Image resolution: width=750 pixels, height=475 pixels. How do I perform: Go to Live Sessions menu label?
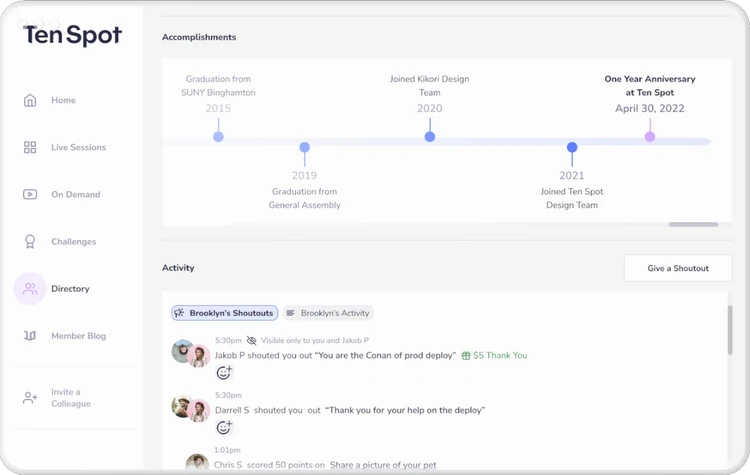78,147
